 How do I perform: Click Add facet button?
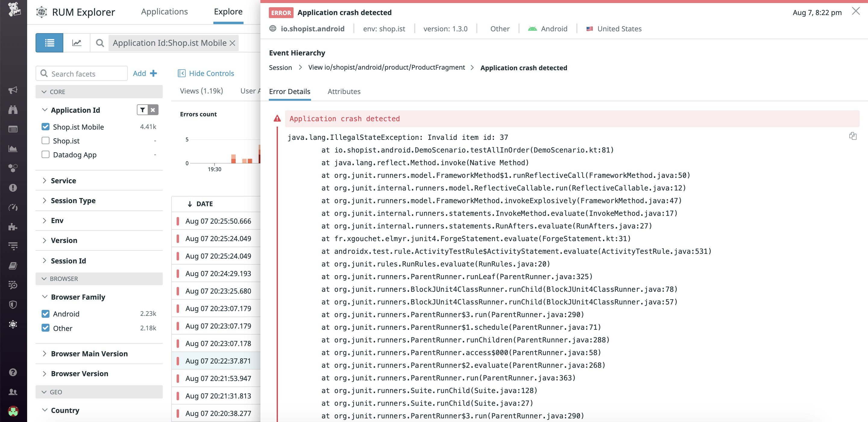[145, 73]
